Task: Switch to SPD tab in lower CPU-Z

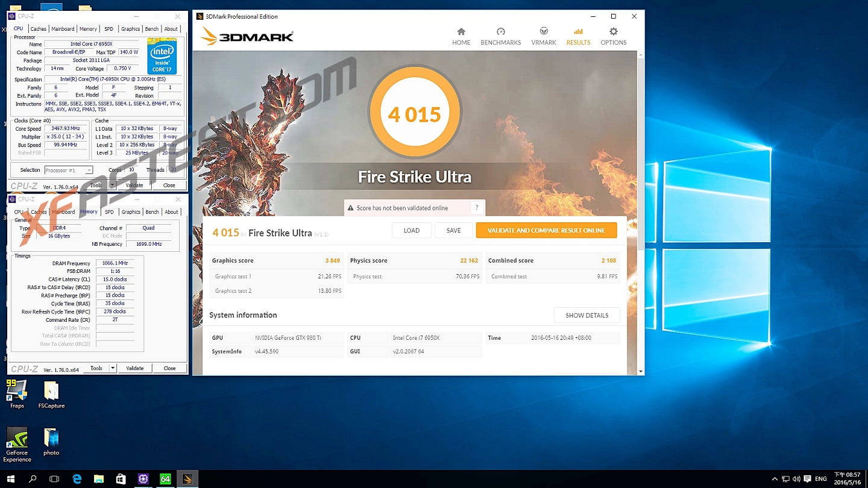Action: 109,212
